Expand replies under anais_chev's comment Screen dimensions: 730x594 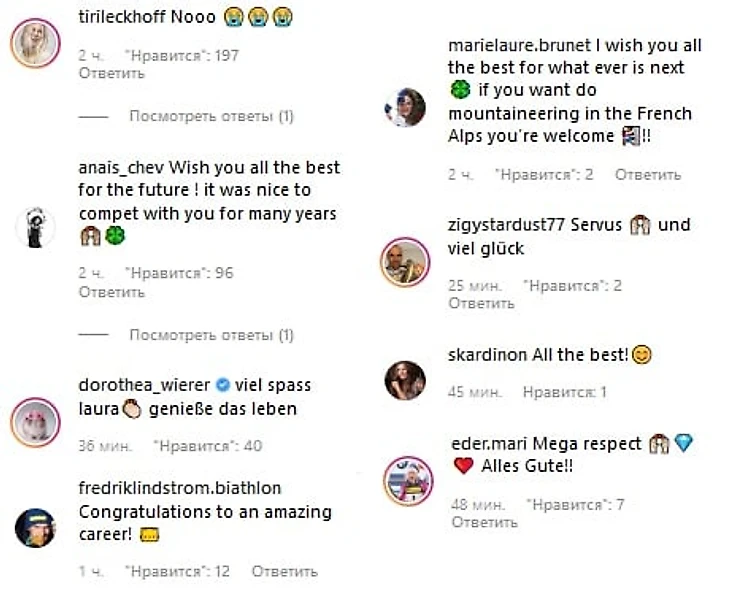click(211, 335)
